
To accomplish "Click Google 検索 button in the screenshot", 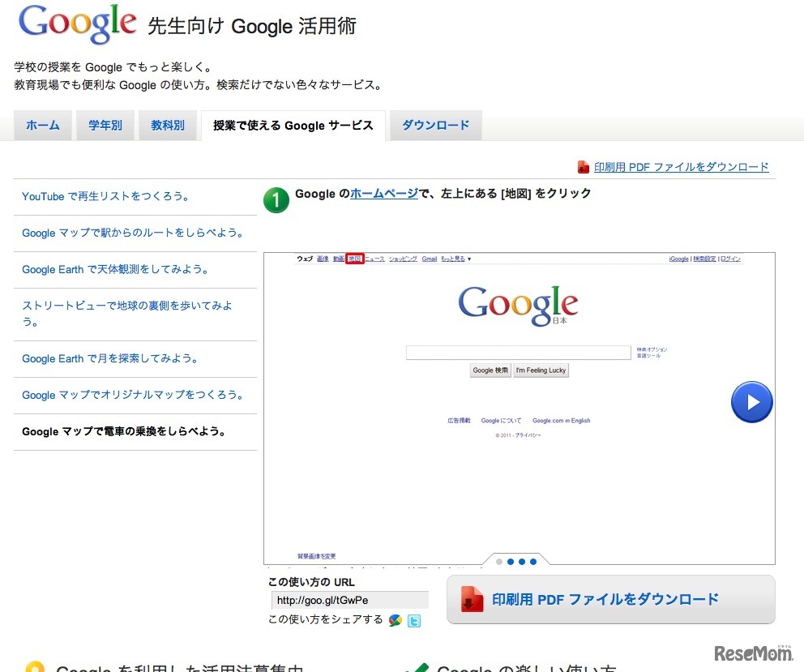I will [x=490, y=370].
